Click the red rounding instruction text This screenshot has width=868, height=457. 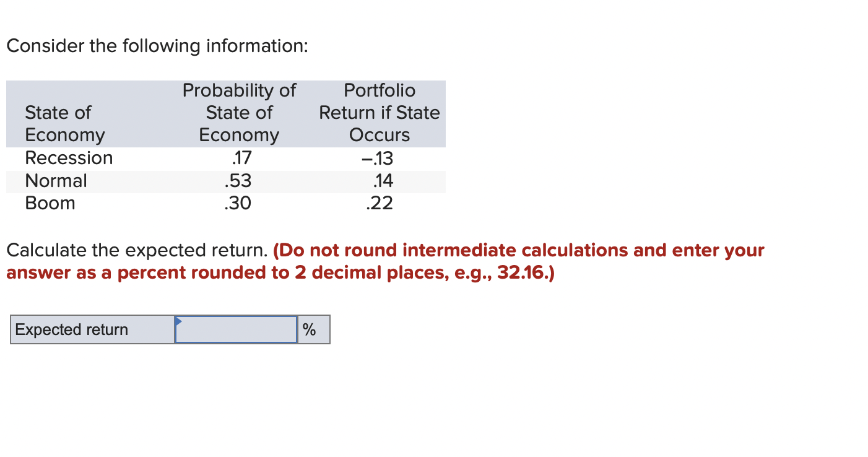tap(384, 261)
